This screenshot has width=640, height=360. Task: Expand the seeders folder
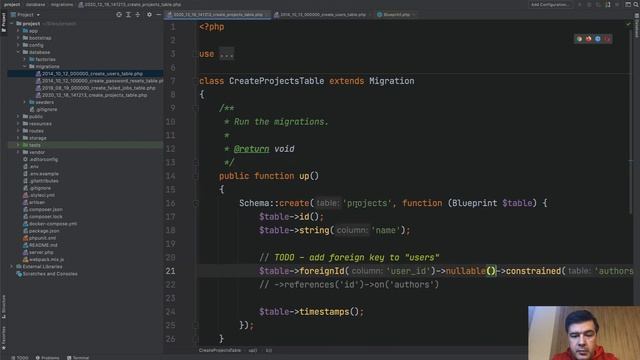click(24, 102)
